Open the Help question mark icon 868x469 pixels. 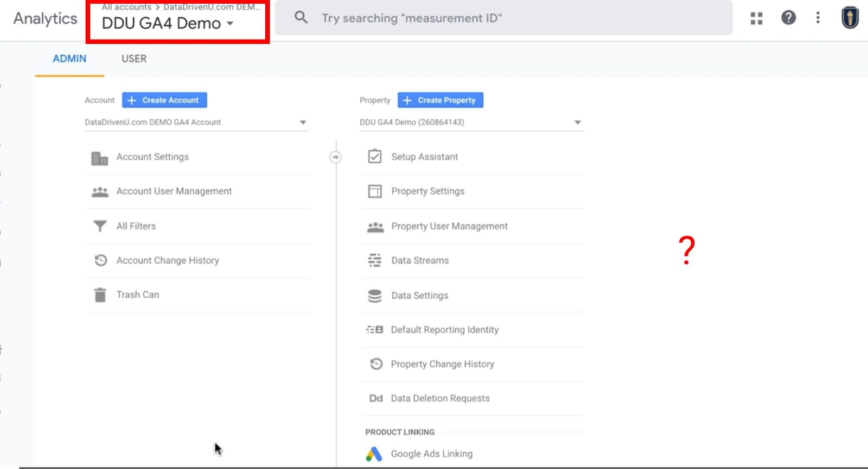click(788, 18)
